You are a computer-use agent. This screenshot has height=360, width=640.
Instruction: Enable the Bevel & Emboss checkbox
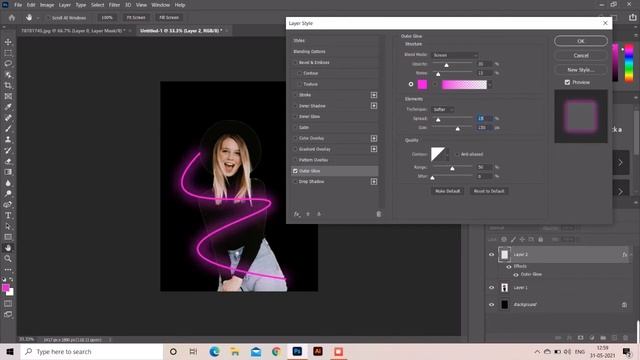pyautogui.click(x=295, y=62)
